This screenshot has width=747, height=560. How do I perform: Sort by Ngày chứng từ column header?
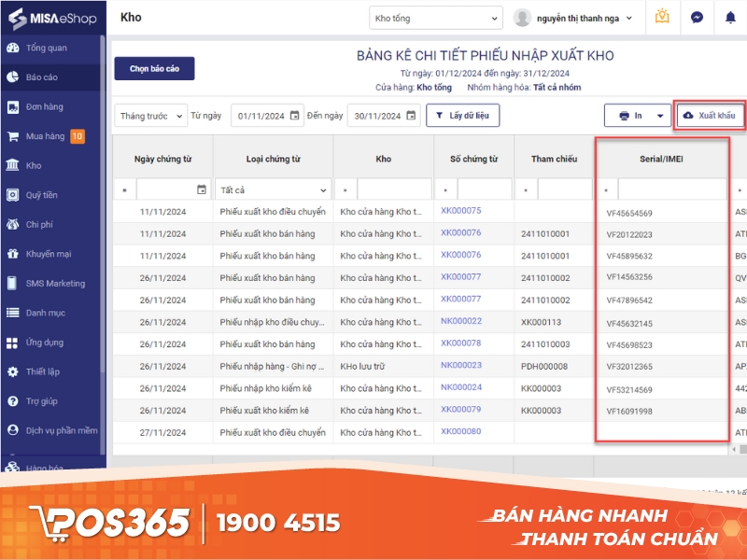[x=162, y=159]
